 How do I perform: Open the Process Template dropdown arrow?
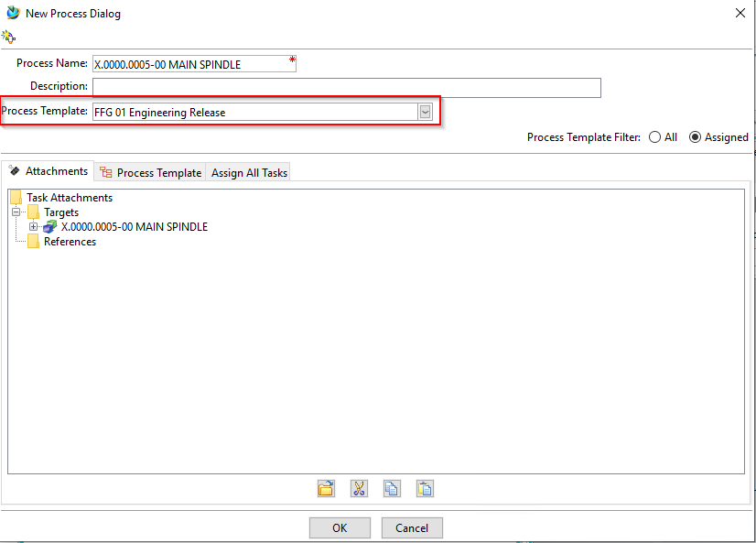click(425, 112)
